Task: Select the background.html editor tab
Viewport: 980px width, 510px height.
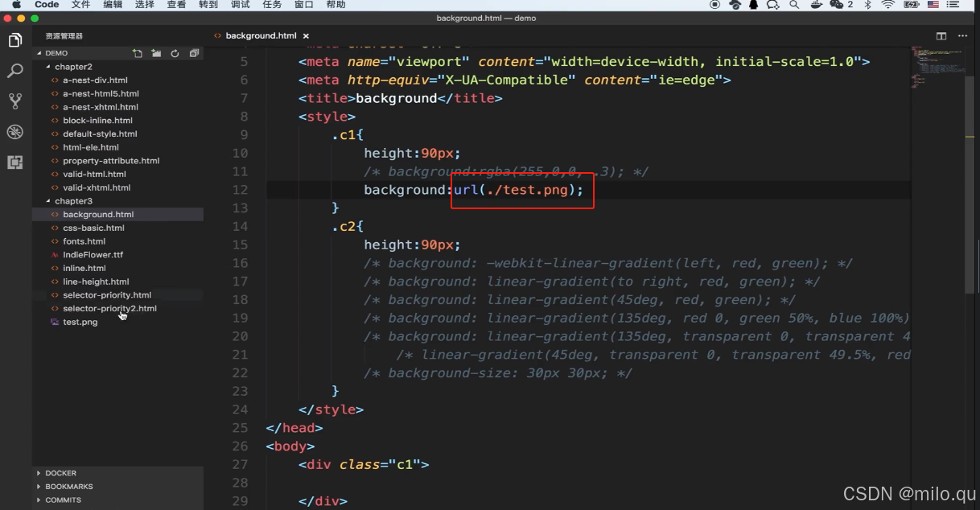Action: pos(261,36)
